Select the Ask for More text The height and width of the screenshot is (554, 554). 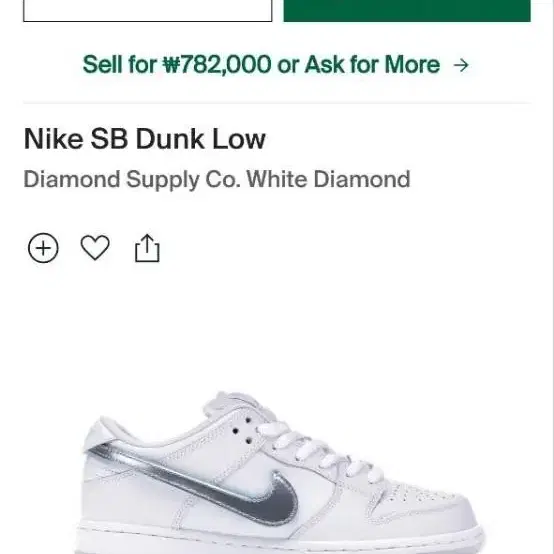click(x=372, y=65)
